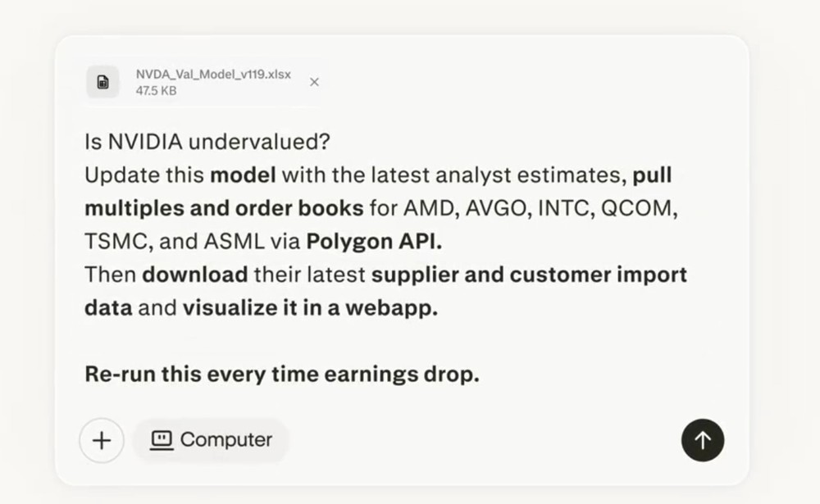Click the bold "multiples and order books" text
Viewport: 820px width, 504px height.
coord(224,208)
